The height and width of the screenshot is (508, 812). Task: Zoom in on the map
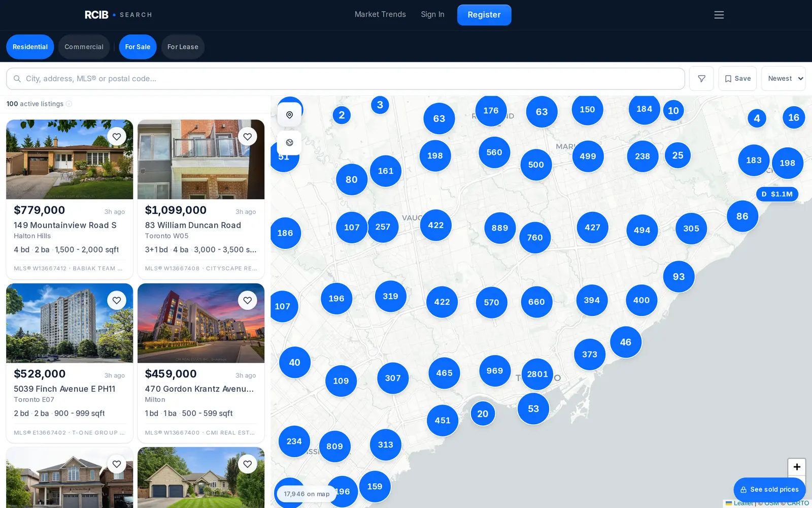click(x=797, y=467)
